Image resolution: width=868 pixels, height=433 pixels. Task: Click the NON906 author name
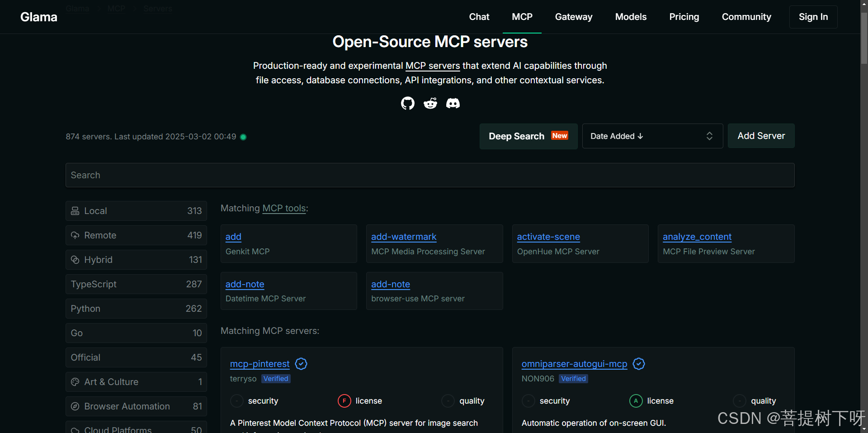[x=538, y=379]
